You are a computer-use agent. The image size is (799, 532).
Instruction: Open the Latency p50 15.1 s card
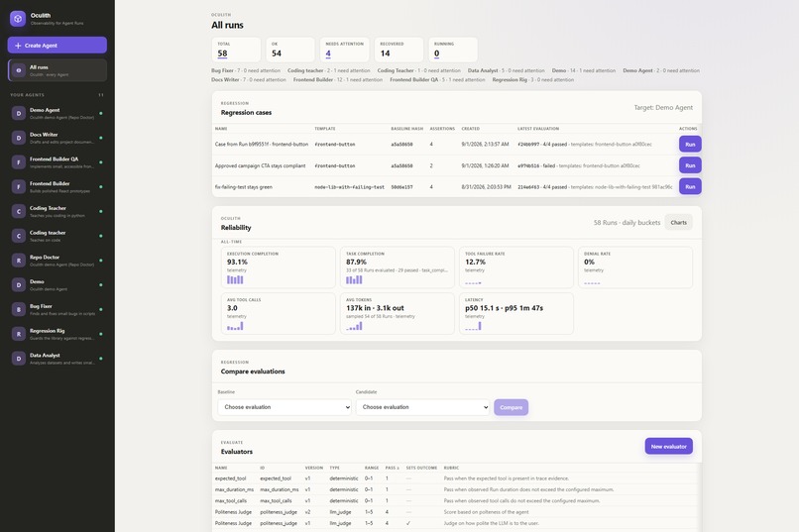click(x=516, y=314)
